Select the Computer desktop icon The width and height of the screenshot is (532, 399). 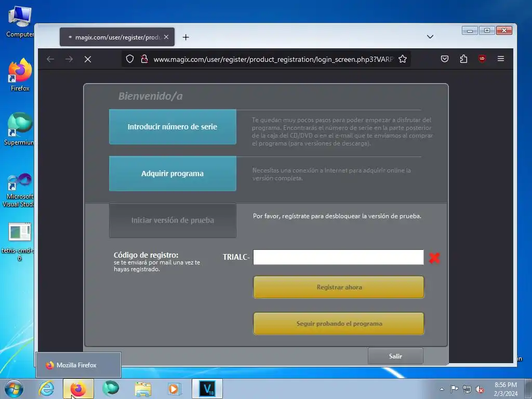tap(19, 22)
